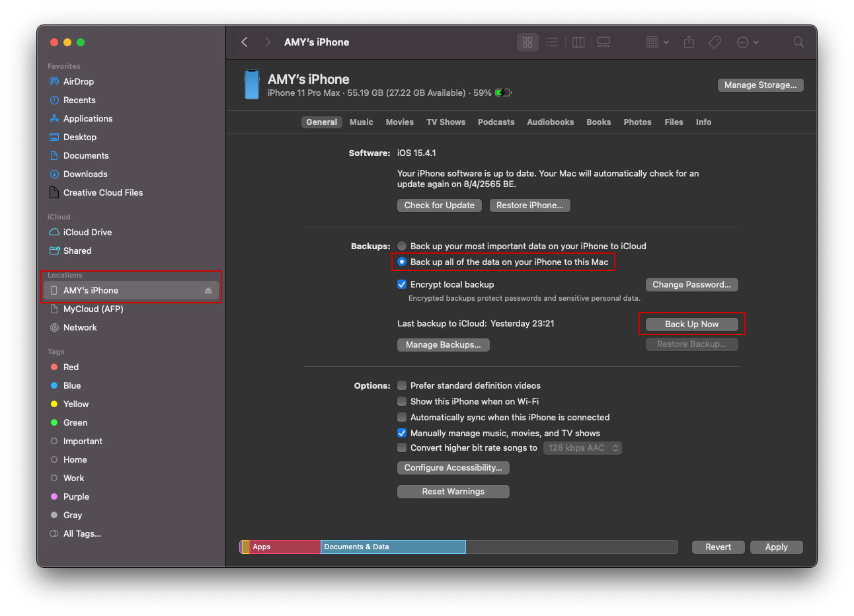Click Restore iPhone… button
Screen dimensions: 854x616
point(529,206)
